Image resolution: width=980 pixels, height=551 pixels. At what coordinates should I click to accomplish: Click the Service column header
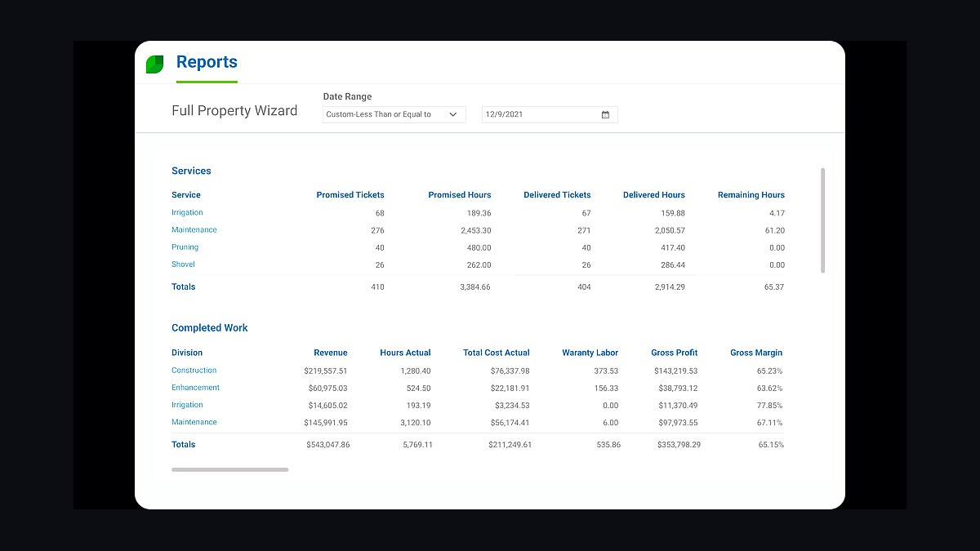pyautogui.click(x=186, y=195)
